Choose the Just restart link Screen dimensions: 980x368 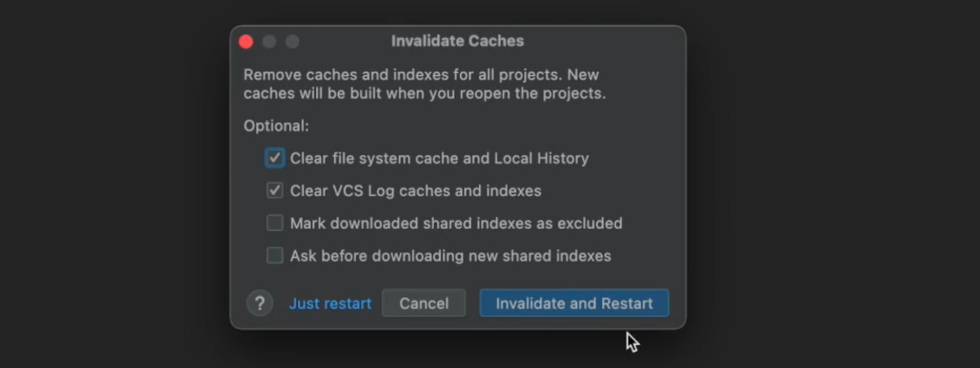[330, 304]
